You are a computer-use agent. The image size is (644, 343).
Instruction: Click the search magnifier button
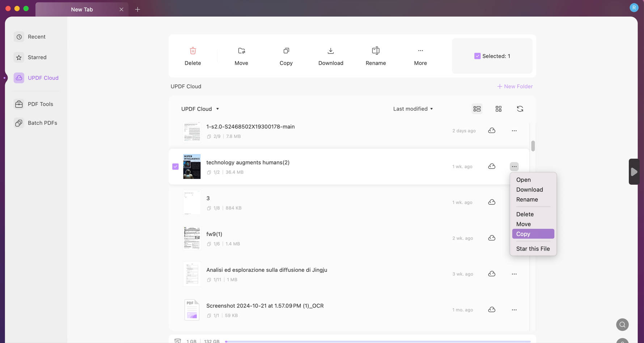pyautogui.click(x=622, y=325)
